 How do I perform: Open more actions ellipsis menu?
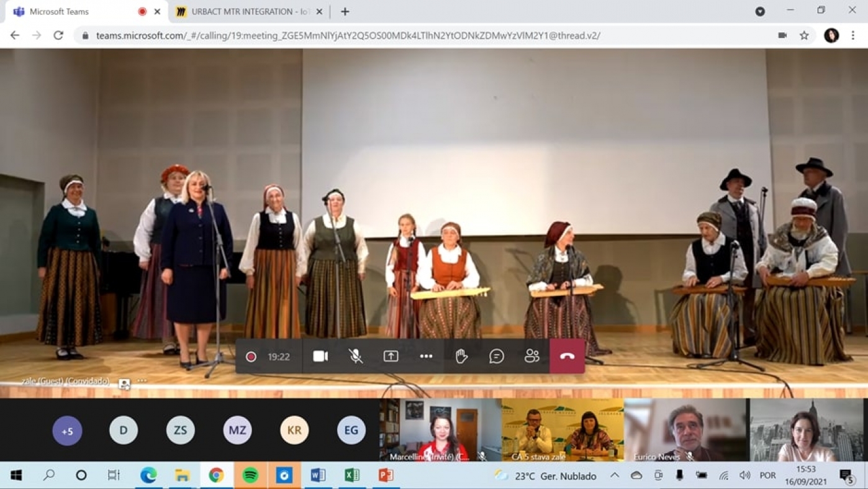pos(426,356)
